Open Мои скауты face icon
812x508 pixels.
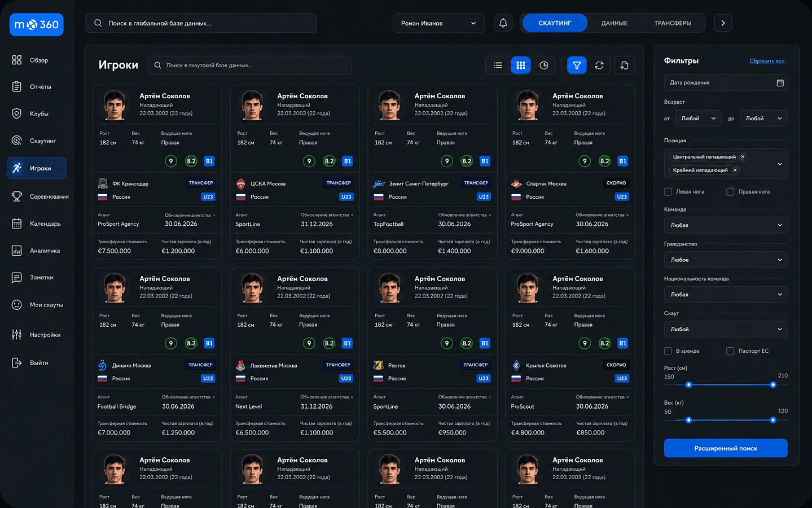pos(17,305)
